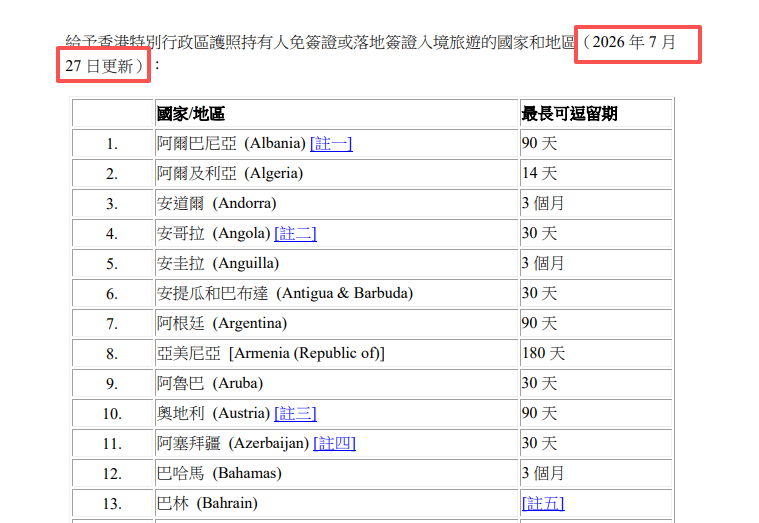Viewport: 759px width, 523px height.
Task: Select the 阿根廷 (Argentina) country cell
Action: point(337,323)
